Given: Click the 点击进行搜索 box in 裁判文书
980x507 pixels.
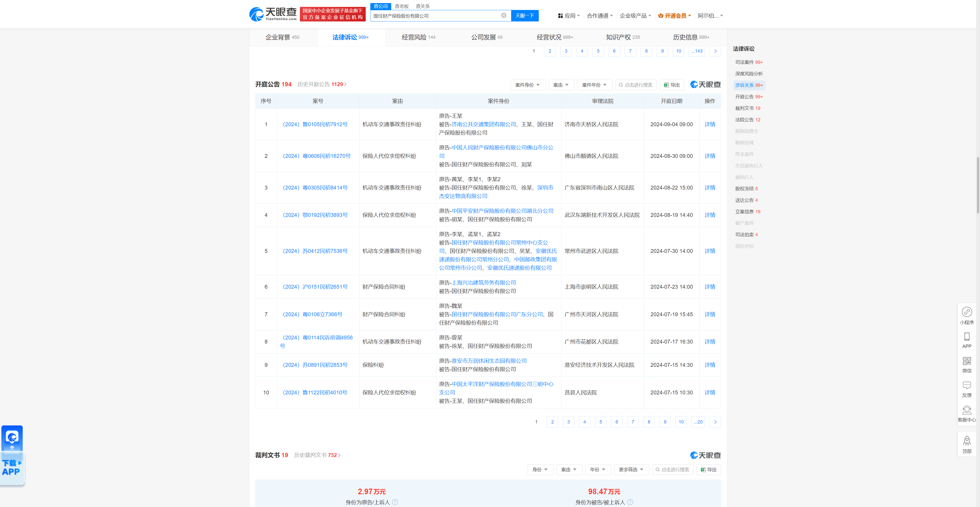Looking at the screenshot, I should 673,469.
